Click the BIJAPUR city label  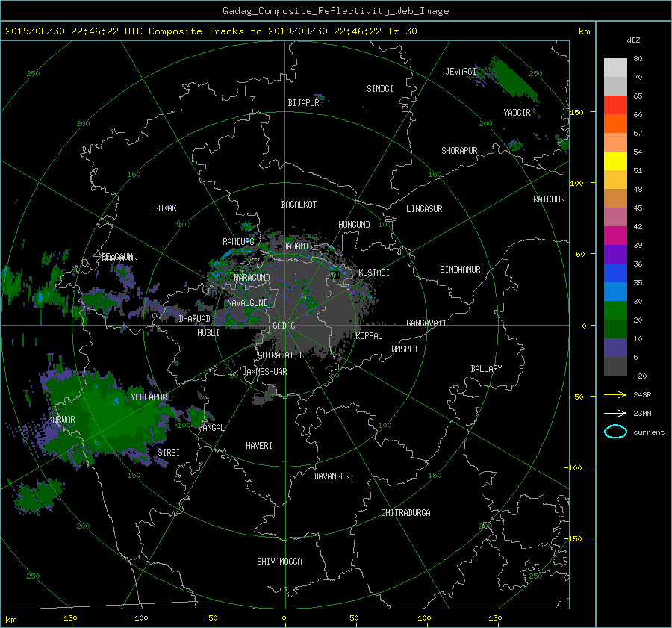coord(303,103)
